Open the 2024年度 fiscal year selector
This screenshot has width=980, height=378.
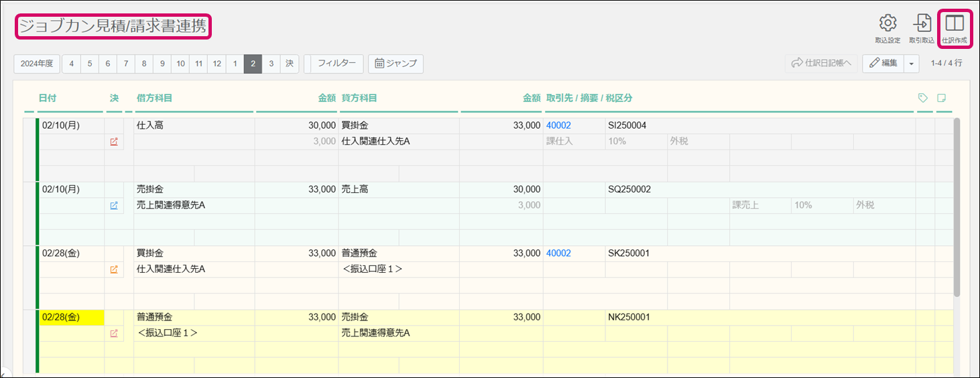pyautogui.click(x=37, y=64)
